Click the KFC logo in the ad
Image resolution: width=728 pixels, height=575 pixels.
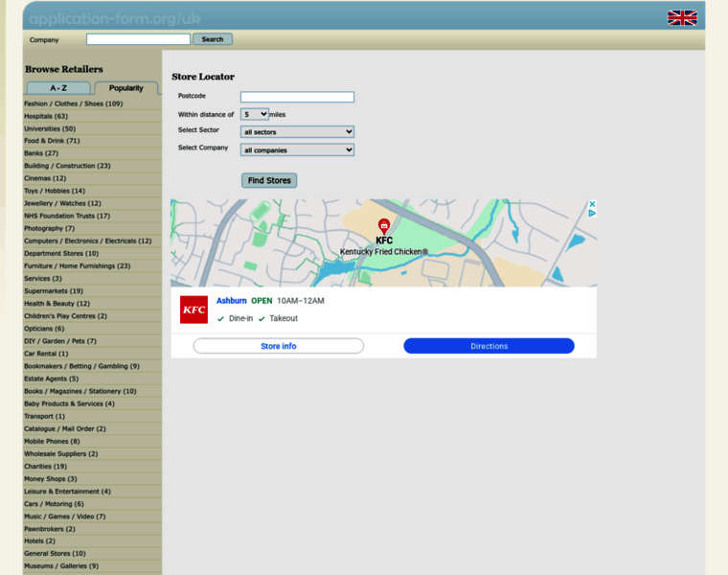point(193,310)
